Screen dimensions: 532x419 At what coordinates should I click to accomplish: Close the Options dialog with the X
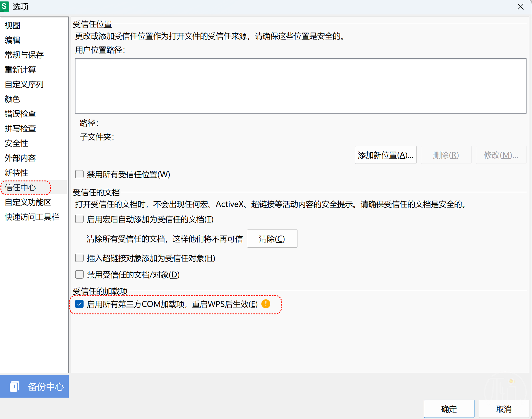click(520, 7)
